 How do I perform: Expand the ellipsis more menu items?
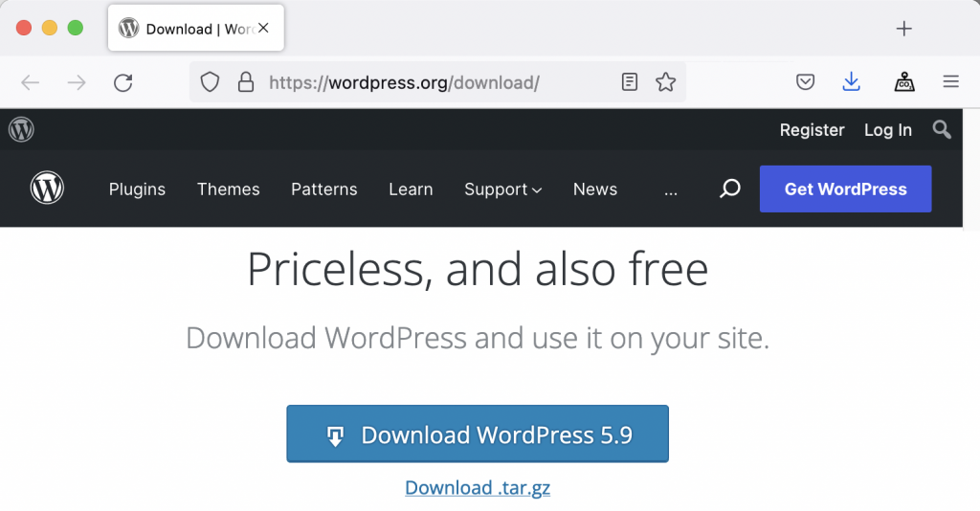[670, 189]
